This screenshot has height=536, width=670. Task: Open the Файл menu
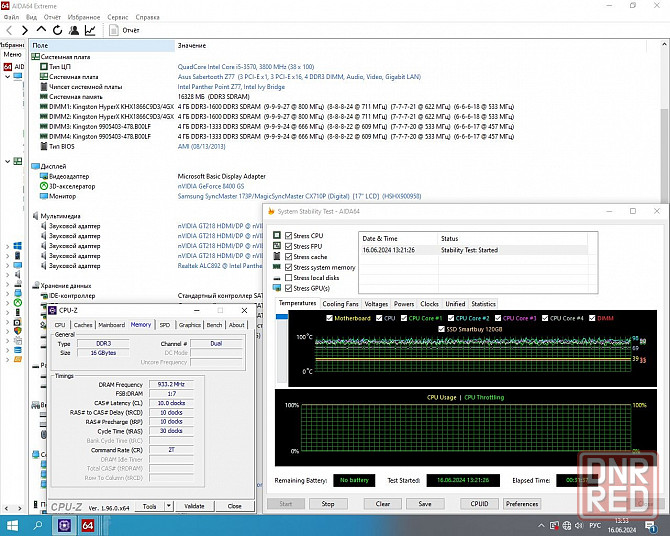tap(11, 17)
